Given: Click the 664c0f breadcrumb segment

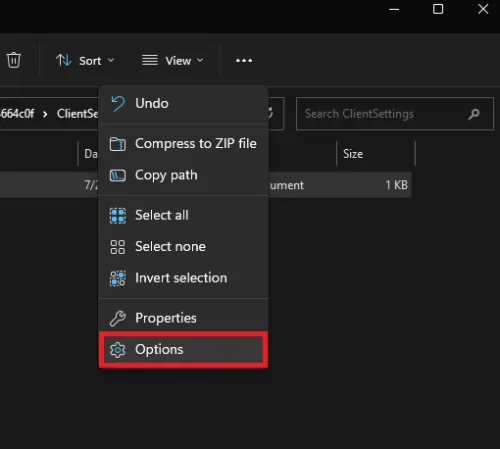Looking at the screenshot, I should coord(17,114).
